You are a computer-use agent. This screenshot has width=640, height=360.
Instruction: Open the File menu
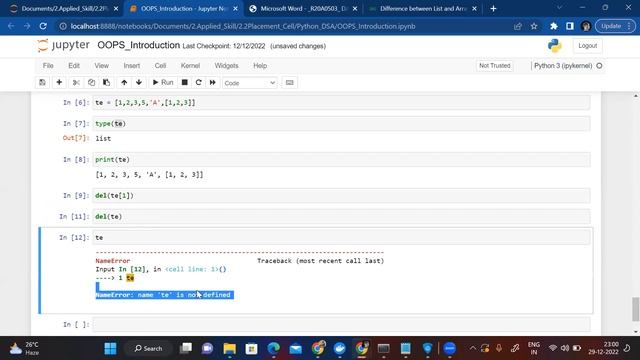[48, 66]
